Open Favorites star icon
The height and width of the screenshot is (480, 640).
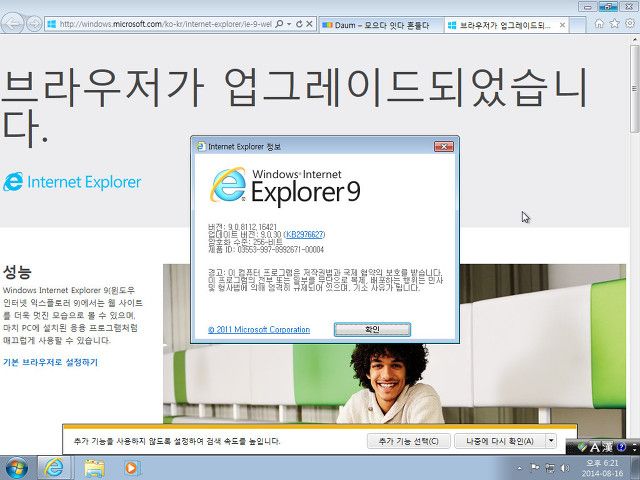pos(614,24)
